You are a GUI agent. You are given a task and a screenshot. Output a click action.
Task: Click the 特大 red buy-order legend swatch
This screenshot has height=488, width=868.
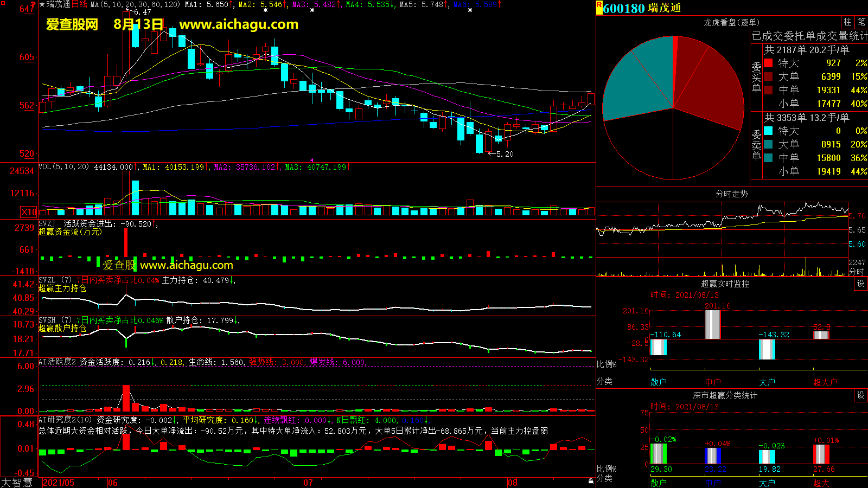point(768,63)
